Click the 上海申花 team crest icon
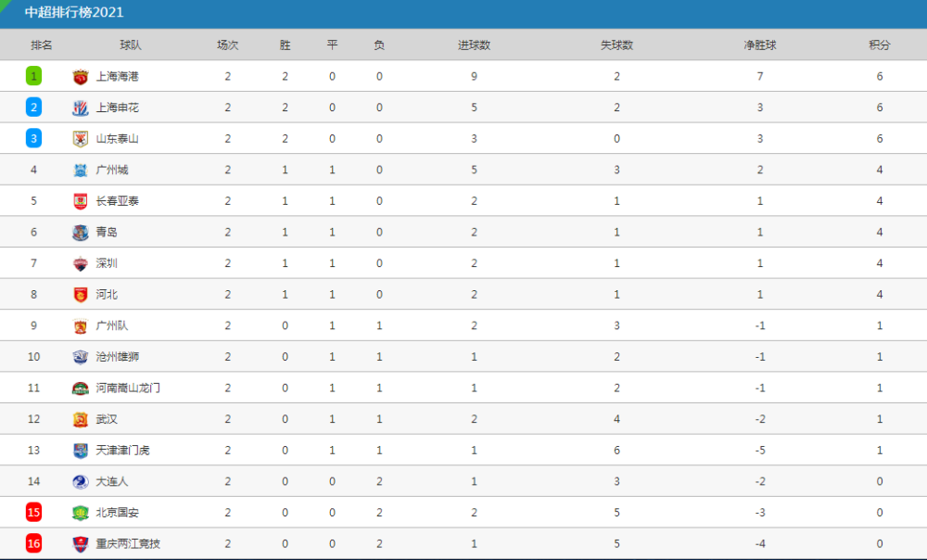Screen dimensions: 927x560 click(x=81, y=108)
